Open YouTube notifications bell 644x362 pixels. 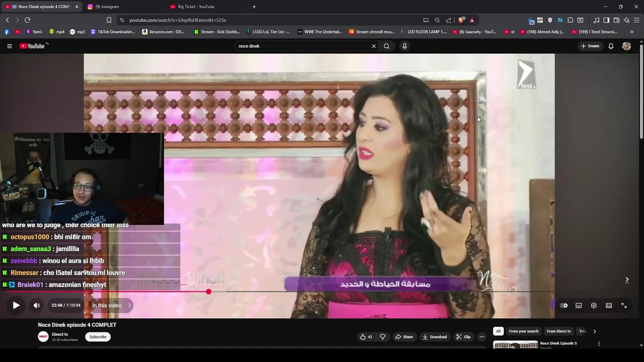coord(611,46)
